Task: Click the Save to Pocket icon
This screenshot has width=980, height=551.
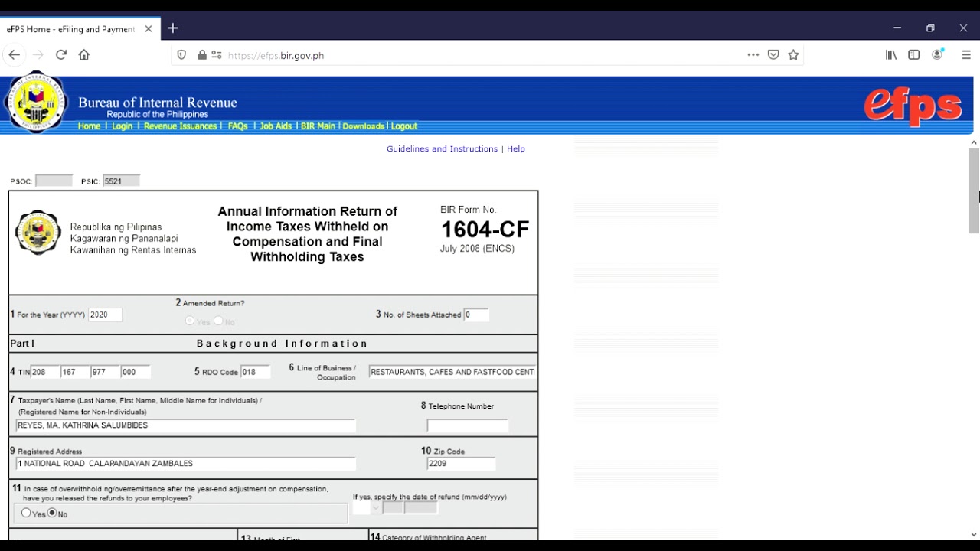Action: point(773,55)
